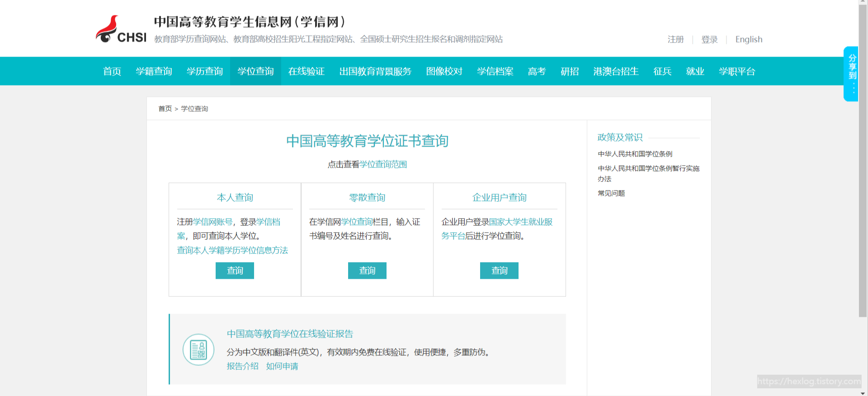The height and width of the screenshot is (396, 868).
Task: Click 查询 button under 本人查询
Action: [x=235, y=271]
